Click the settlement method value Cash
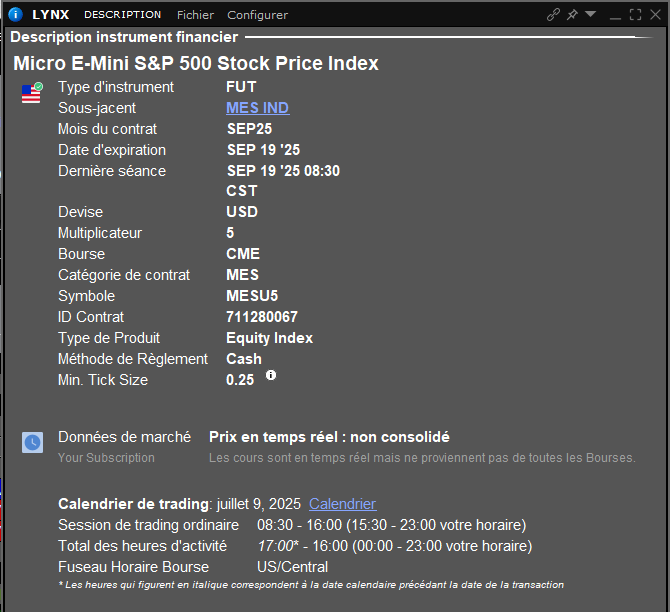 (x=244, y=359)
